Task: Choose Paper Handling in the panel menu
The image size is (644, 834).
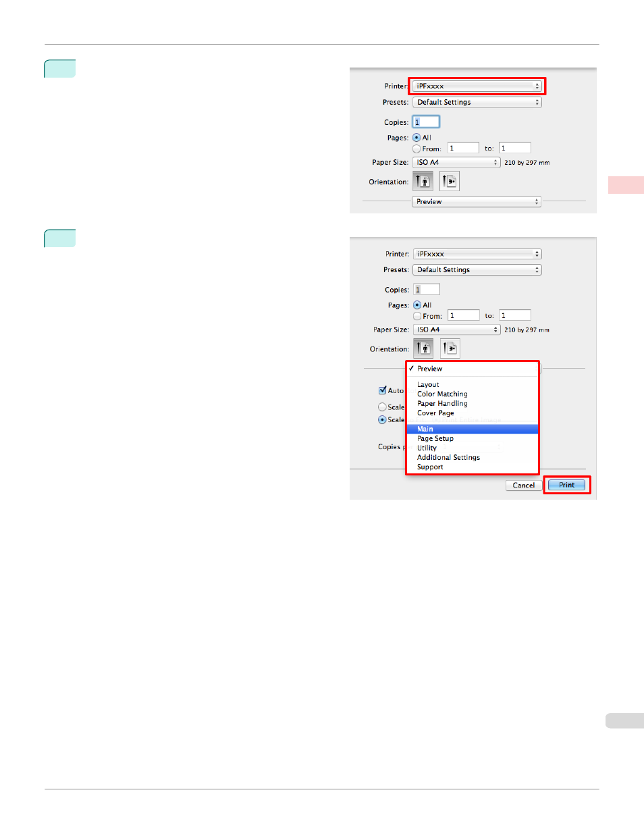Action: coord(473,403)
